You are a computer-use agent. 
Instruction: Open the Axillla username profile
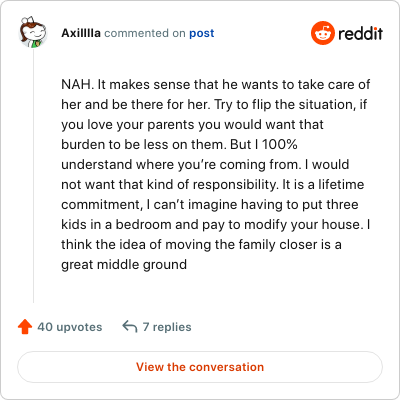pos(81,33)
